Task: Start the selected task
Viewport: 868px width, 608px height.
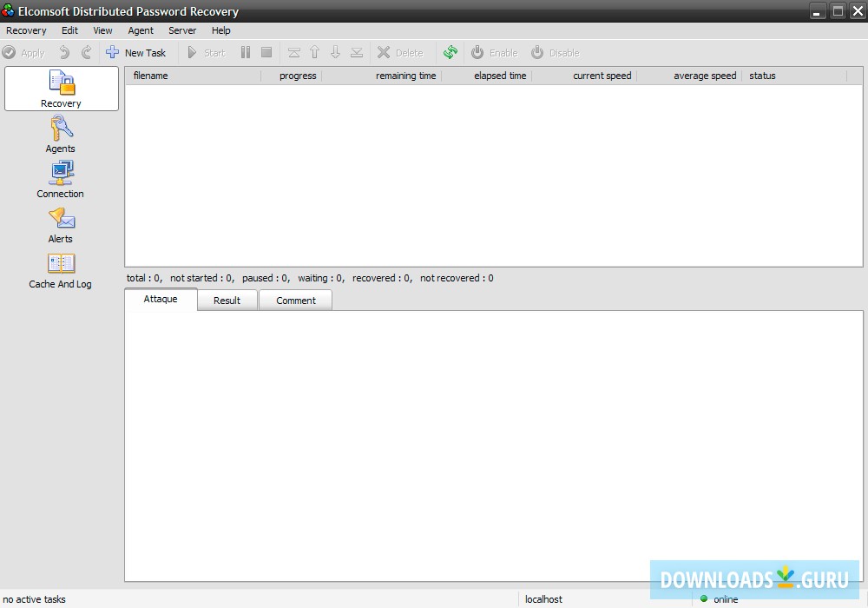Action: click(x=206, y=53)
